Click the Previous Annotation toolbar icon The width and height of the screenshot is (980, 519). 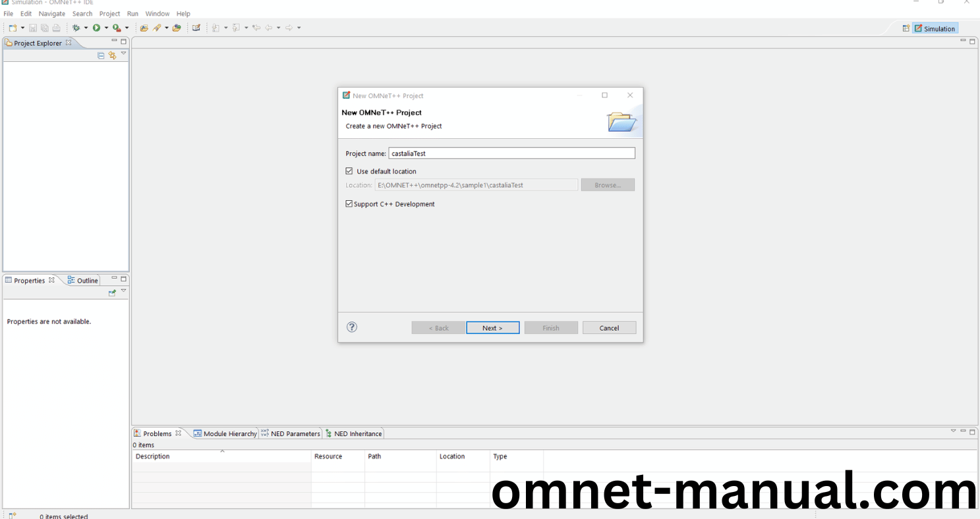pos(236,28)
